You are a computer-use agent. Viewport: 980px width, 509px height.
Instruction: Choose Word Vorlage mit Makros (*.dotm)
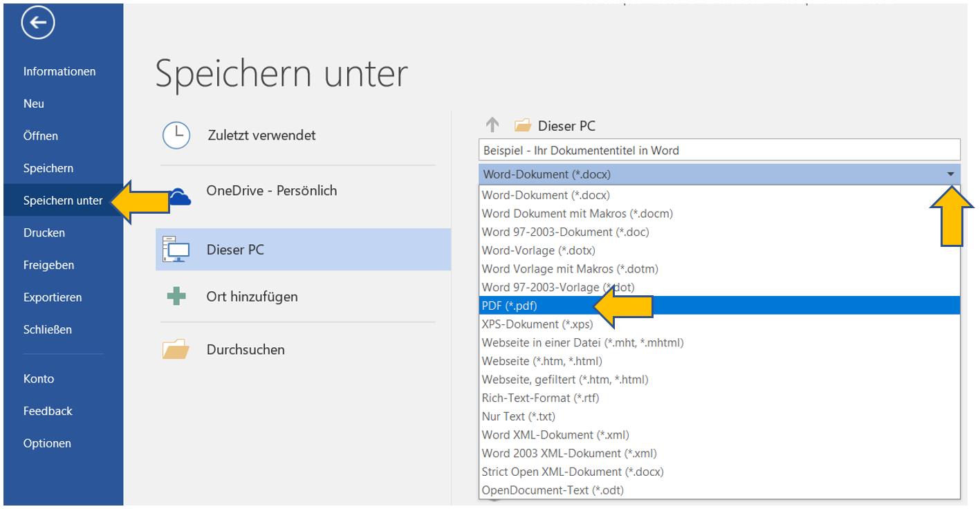tap(719, 269)
